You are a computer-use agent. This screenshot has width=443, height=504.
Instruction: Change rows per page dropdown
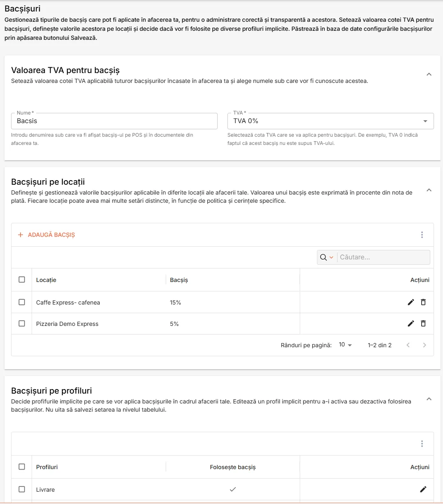pos(345,345)
